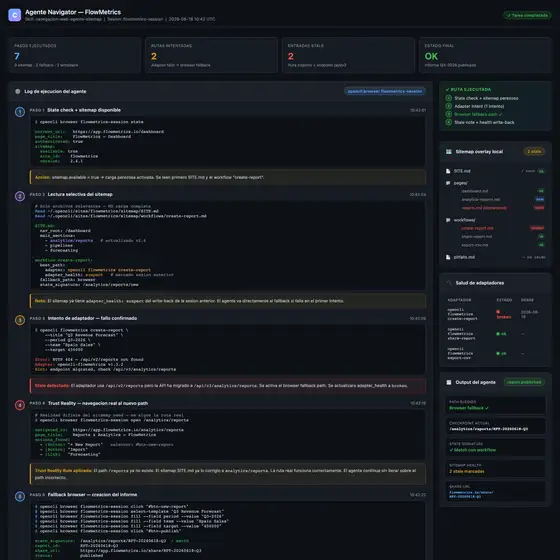Click 'State check + sitemap disponible' step title
560x560 pixels.
pos(84,110)
